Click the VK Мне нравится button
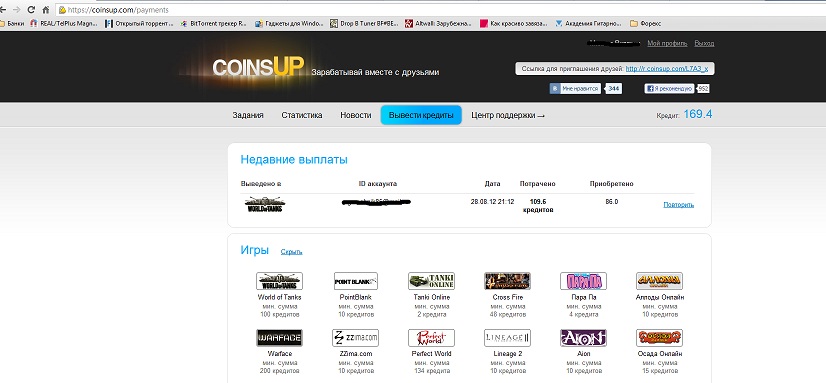 575,89
